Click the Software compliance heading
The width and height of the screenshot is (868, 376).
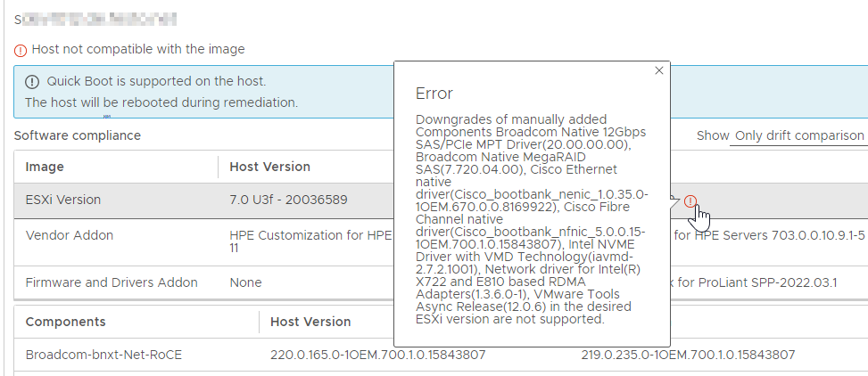pos(78,135)
